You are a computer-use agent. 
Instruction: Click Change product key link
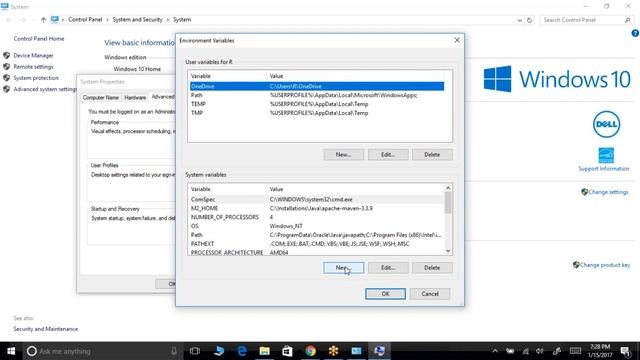coord(605,265)
